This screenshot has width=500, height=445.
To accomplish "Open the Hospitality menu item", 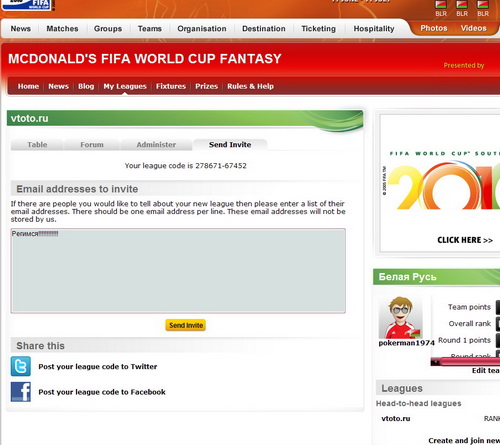I will tap(374, 29).
